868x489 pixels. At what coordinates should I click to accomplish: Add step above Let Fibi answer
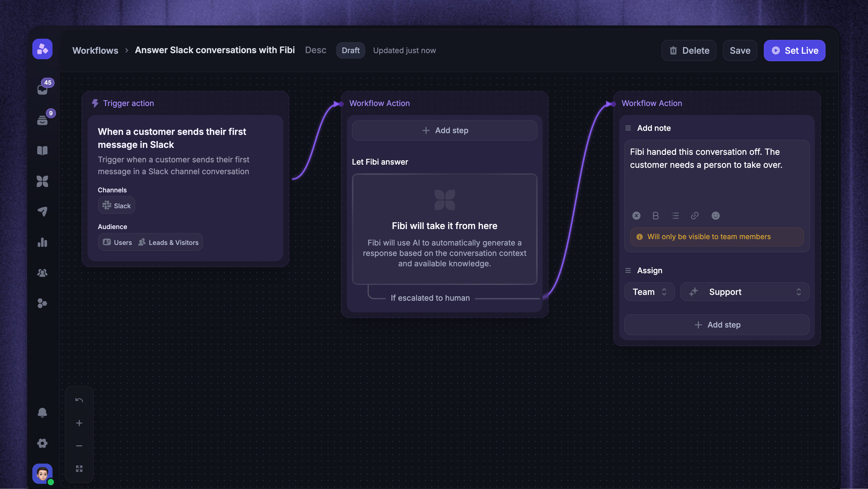point(444,131)
